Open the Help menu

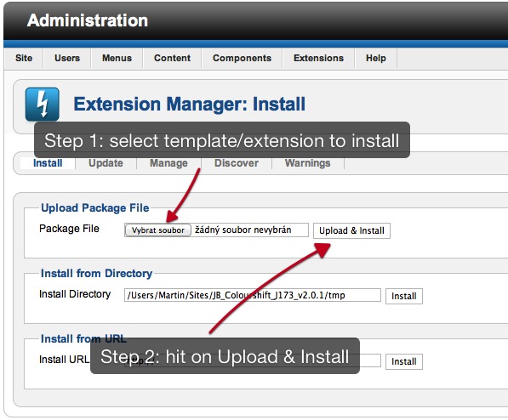(x=376, y=58)
